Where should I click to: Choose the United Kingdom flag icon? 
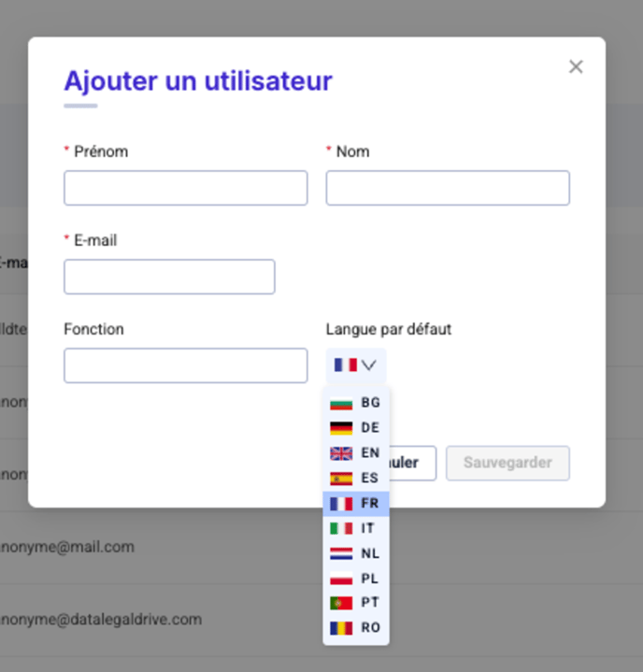tap(341, 453)
